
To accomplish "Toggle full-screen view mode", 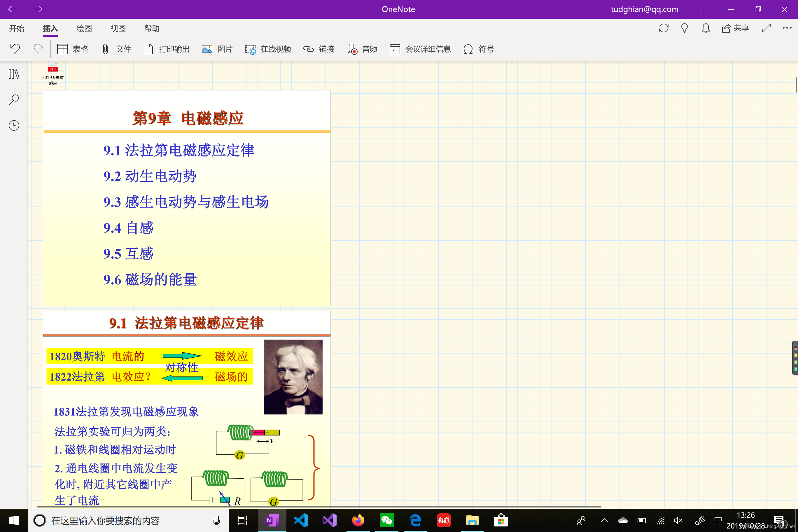I will tap(766, 28).
